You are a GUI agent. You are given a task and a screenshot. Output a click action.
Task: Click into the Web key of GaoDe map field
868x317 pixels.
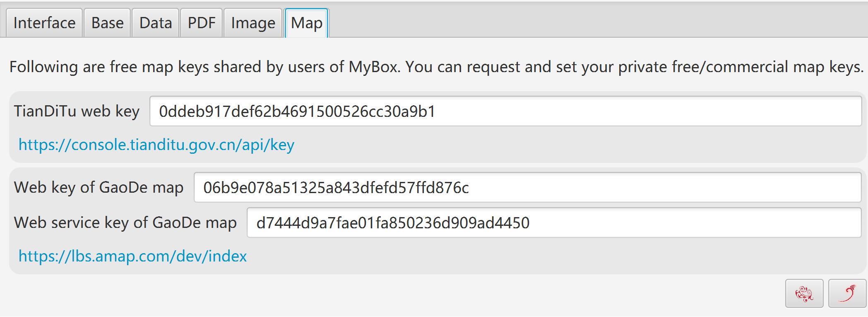click(527, 187)
